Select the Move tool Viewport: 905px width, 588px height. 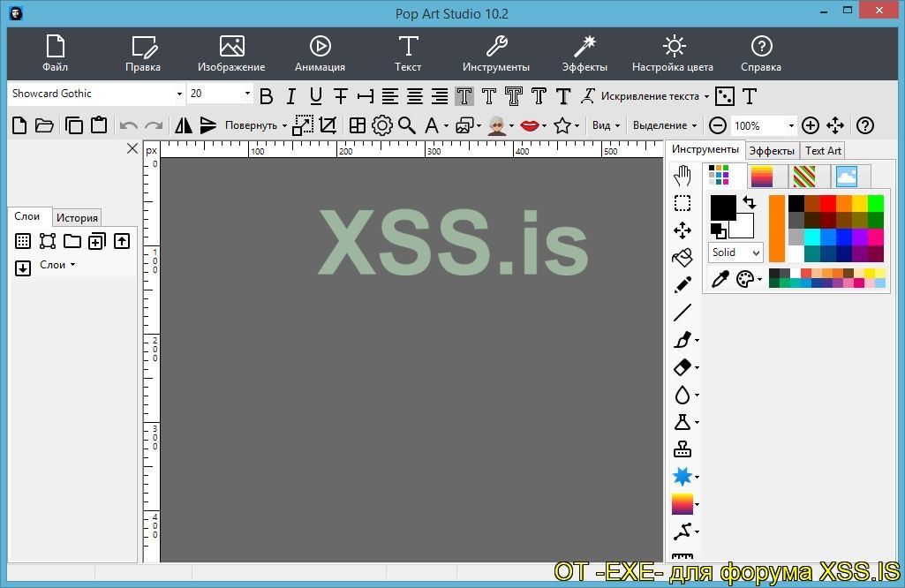[x=683, y=230]
